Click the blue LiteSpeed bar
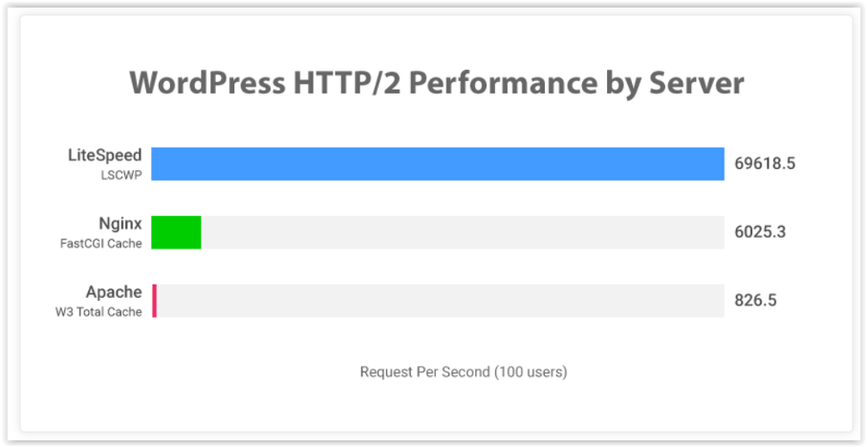This screenshot has height=447, width=868. 438,163
